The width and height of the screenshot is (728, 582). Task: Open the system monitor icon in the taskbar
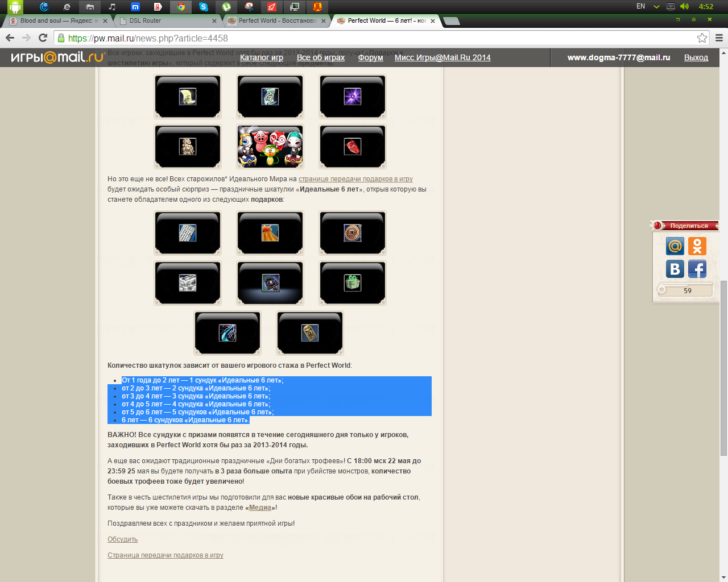295,7
